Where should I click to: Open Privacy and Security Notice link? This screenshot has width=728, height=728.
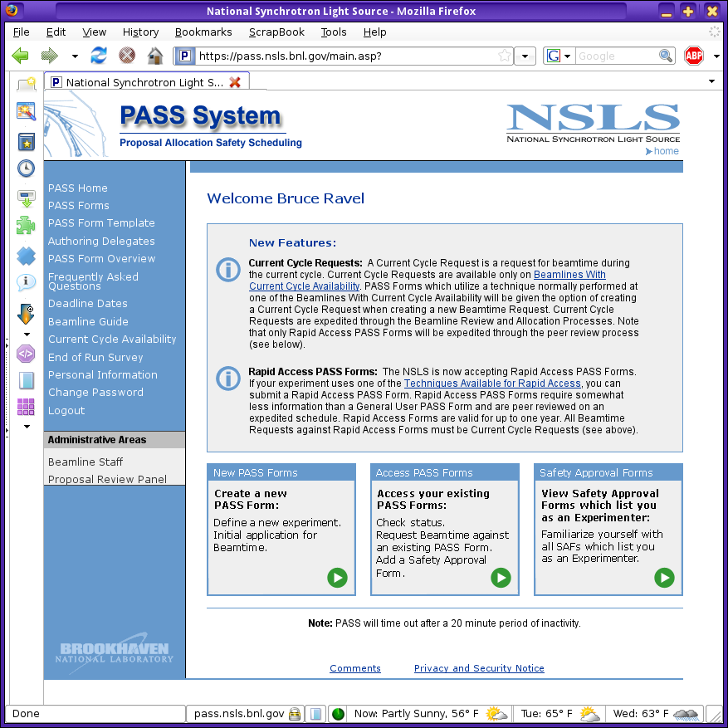point(479,667)
